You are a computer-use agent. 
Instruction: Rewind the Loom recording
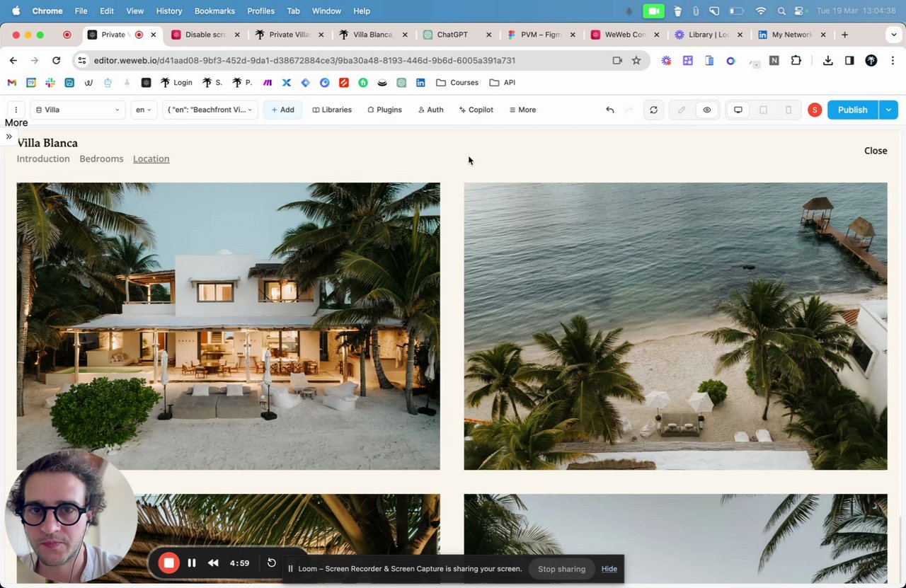click(x=213, y=563)
